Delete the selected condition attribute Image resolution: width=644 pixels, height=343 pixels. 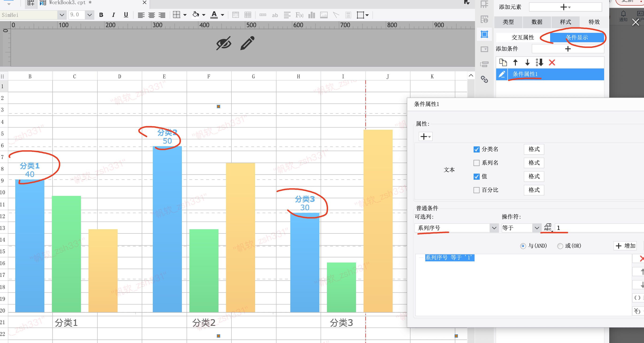click(x=552, y=62)
